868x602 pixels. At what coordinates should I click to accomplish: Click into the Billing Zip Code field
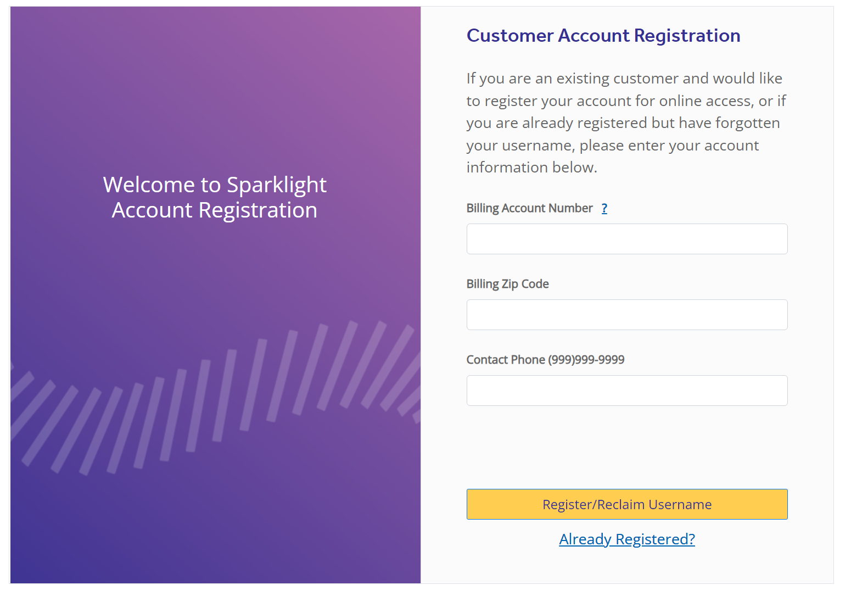click(x=626, y=315)
